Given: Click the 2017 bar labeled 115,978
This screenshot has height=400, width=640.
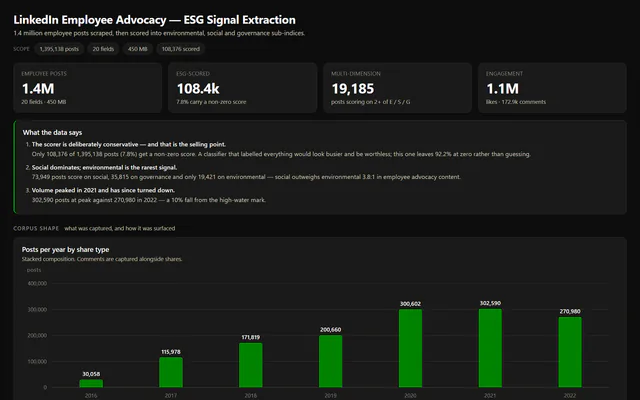Looking at the screenshot, I should pyautogui.click(x=171, y=372).
